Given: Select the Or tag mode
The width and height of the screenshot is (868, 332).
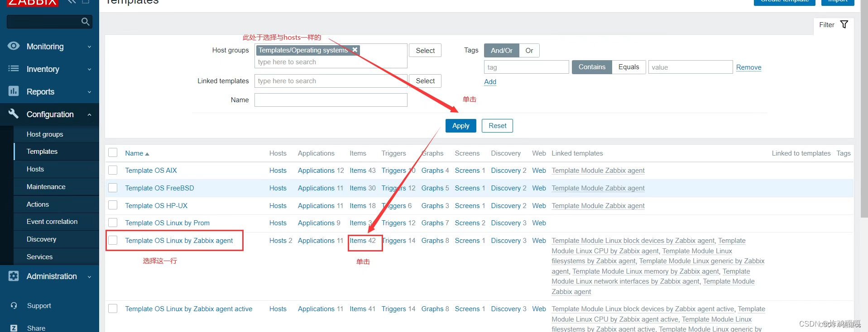Looking at the screenshot, I should pyautogui.click(x=529, y=50).
